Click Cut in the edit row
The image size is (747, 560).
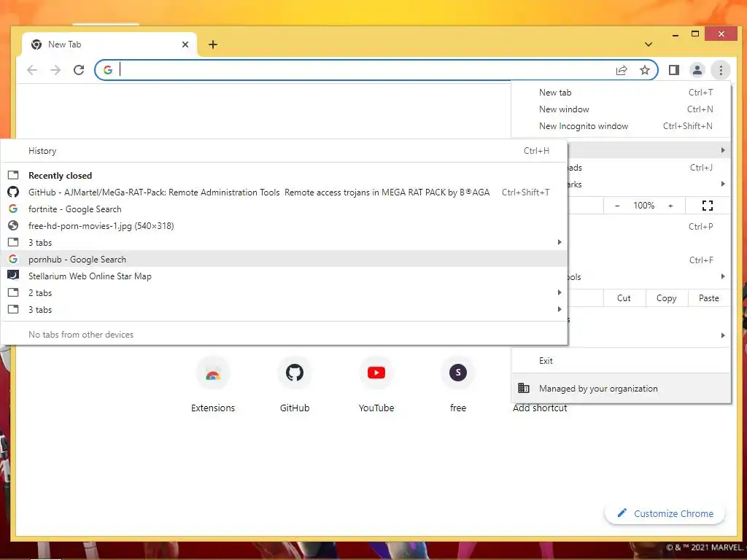[624, 298]
